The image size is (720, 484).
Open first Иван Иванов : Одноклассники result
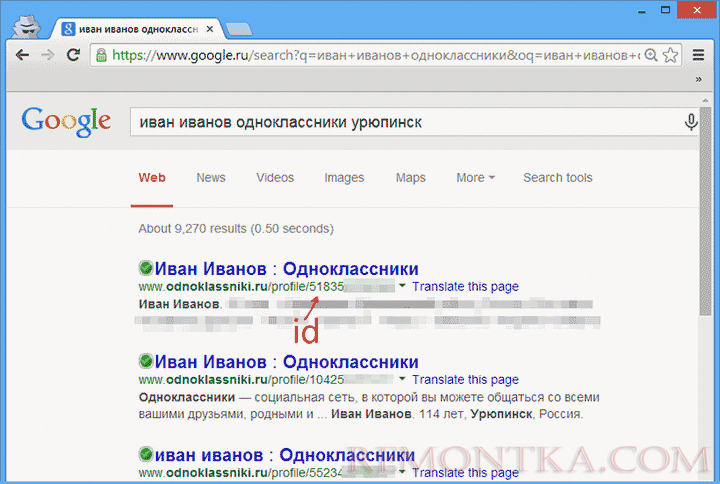tap(287, 269)
